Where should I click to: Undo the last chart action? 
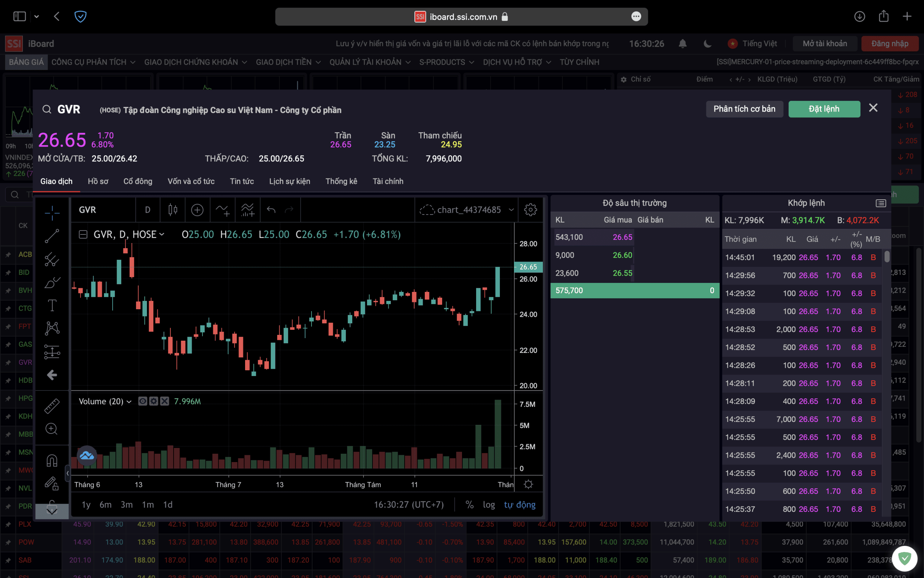(271, 210)
